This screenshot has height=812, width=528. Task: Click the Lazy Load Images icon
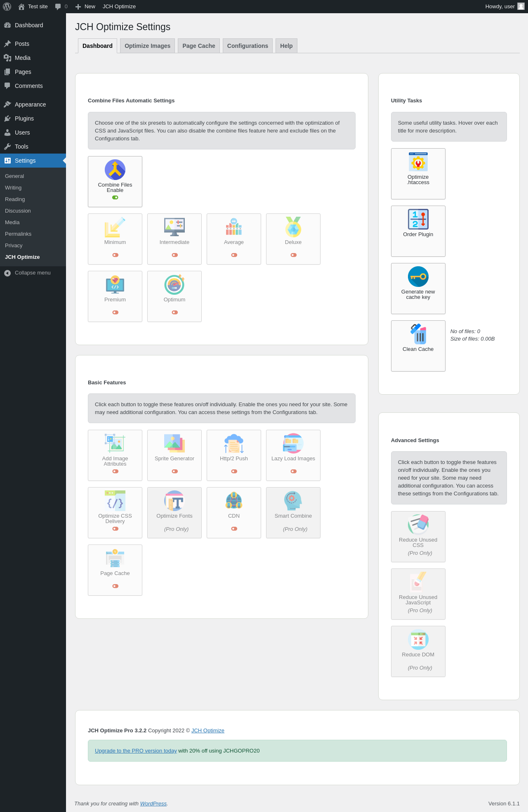pos(293,443)
